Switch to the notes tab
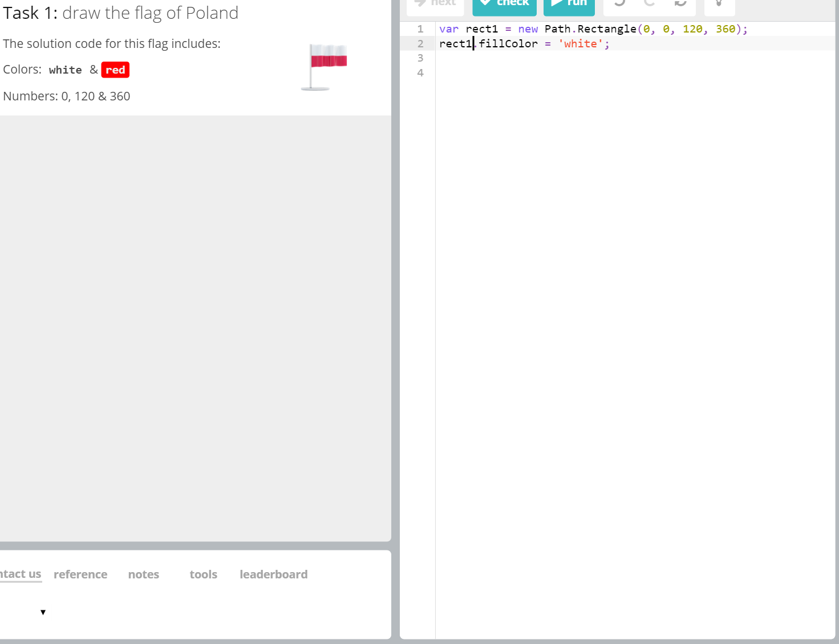The image size is (839, 644). 144,574
